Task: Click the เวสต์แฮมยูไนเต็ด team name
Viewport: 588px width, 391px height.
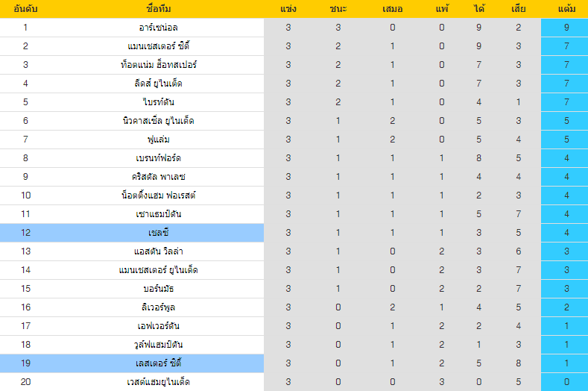Action: [x=158, y=382]
